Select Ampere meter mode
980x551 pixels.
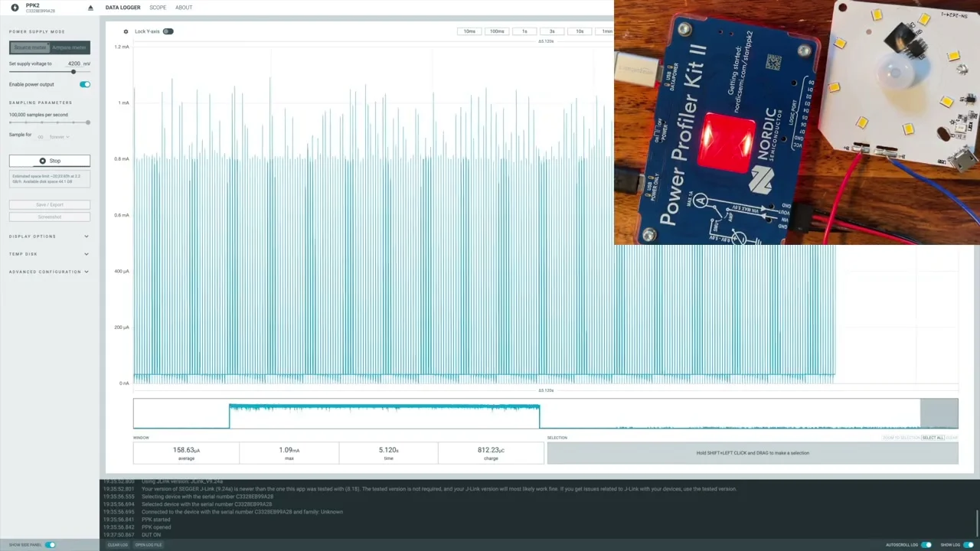coord(70,47)
